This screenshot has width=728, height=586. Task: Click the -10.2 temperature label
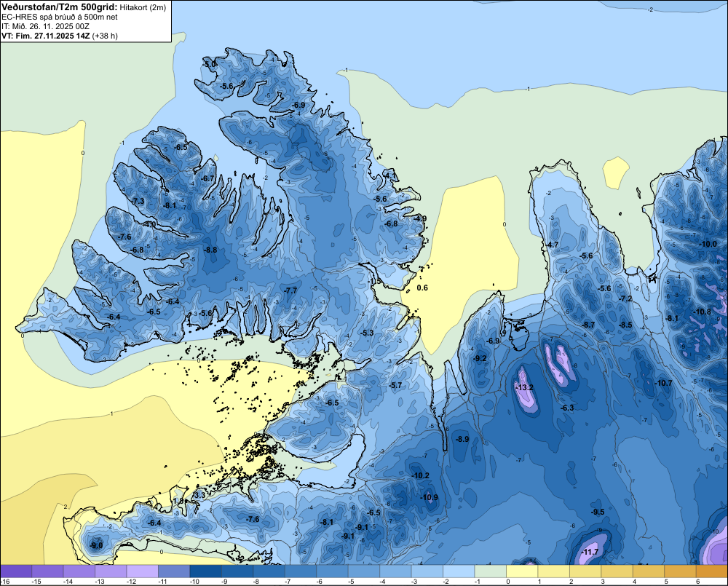pyautogui.click(x=421, y=475)
